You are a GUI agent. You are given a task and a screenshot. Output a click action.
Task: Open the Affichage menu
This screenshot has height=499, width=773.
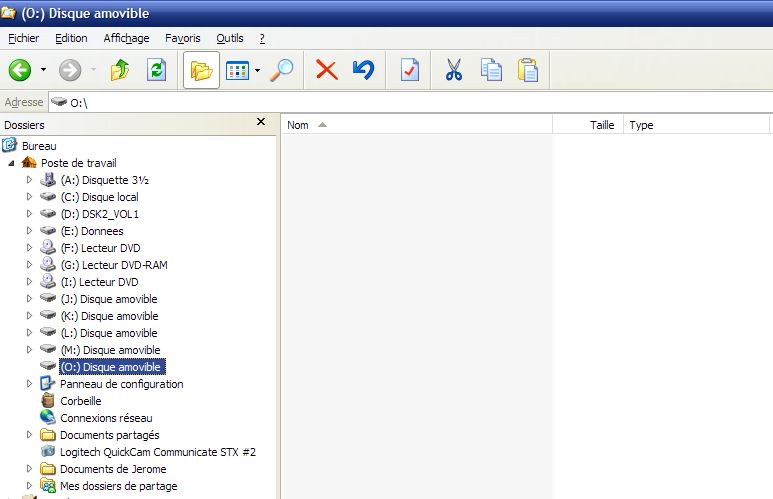126,38
